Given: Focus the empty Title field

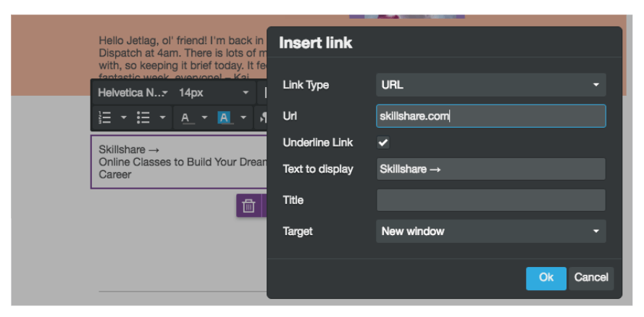Looking at the screenshot, I should click(490, 200).
